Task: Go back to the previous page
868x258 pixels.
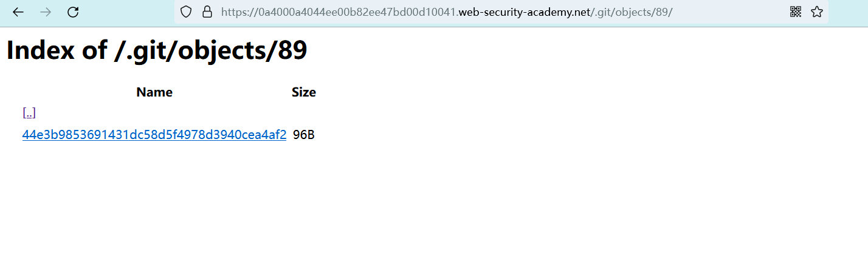Action: point(18,12)
